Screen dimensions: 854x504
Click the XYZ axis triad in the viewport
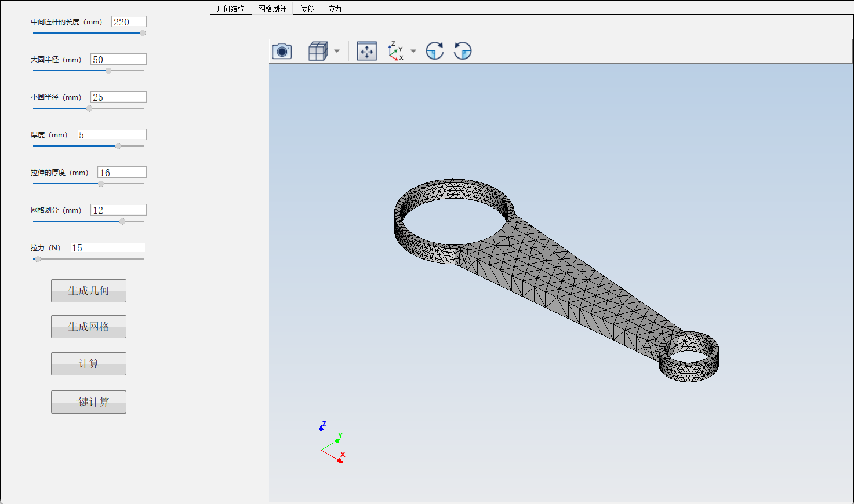point(332,443)
